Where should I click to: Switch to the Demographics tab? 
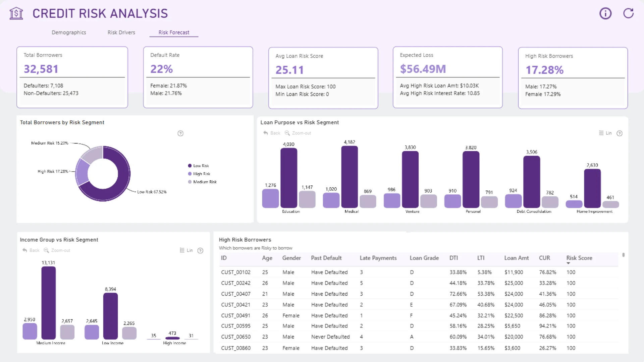pyautogui.click(x=69, y=33)
